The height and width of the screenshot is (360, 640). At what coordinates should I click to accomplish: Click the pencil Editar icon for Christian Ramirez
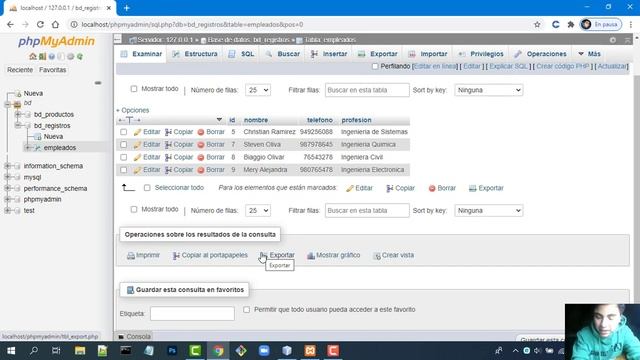(x=138, y=132)
